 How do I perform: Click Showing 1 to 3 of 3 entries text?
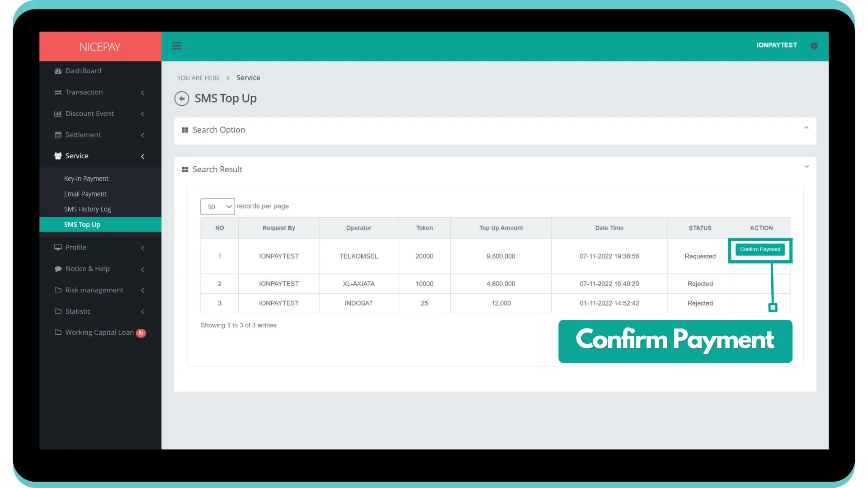[x=238, y=325]
